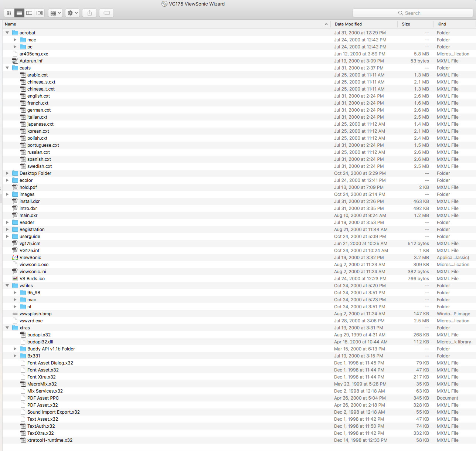Viewport: 476px width, 451px height.
Task: Switch to Cover Flow view
Action: pyautogui.click(x=39, y=13)
